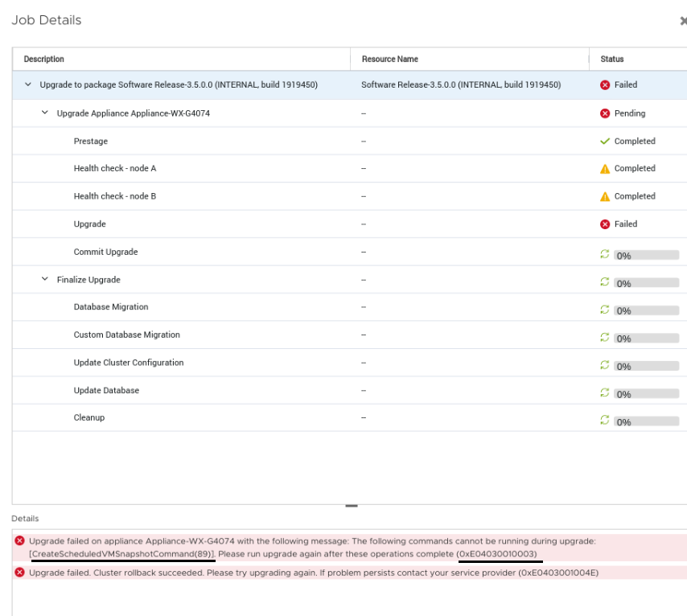
Task: Collapse the Finalize Upgrade section
Action: click(45, 280)
